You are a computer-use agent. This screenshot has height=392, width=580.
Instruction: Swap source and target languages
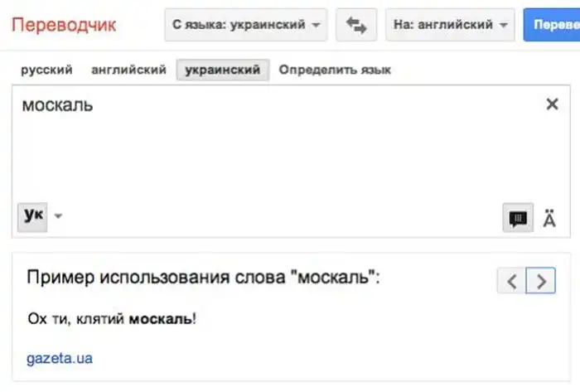(x=356, y=25)
